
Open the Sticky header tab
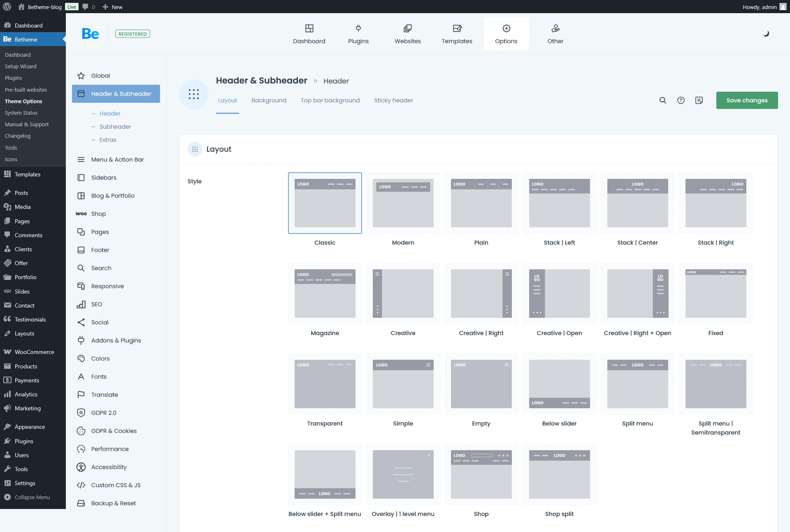pos(393,100)
